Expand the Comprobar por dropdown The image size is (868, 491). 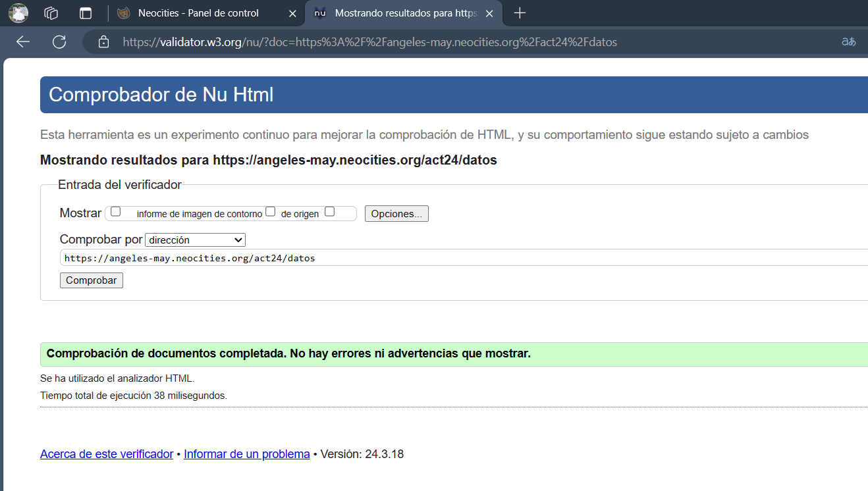tap(195, 240)
